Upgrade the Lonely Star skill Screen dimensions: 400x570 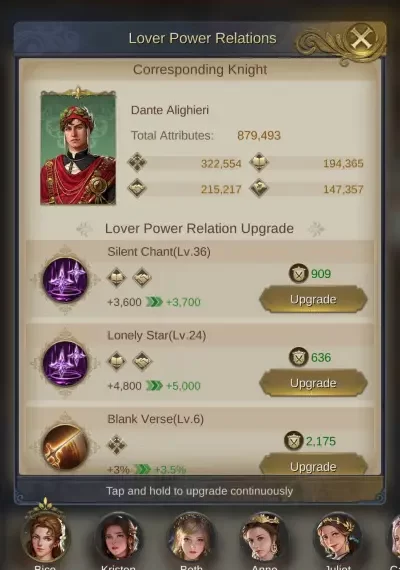coord(313,383)
